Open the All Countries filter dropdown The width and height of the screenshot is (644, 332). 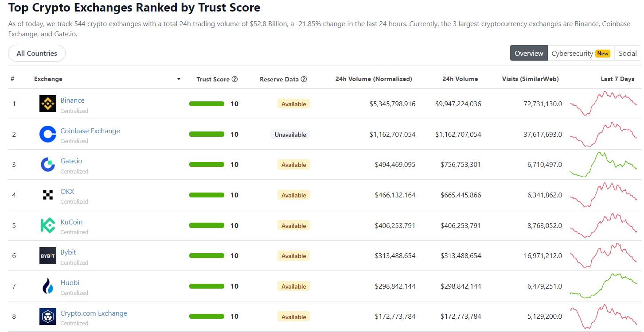tap(37, 53)
